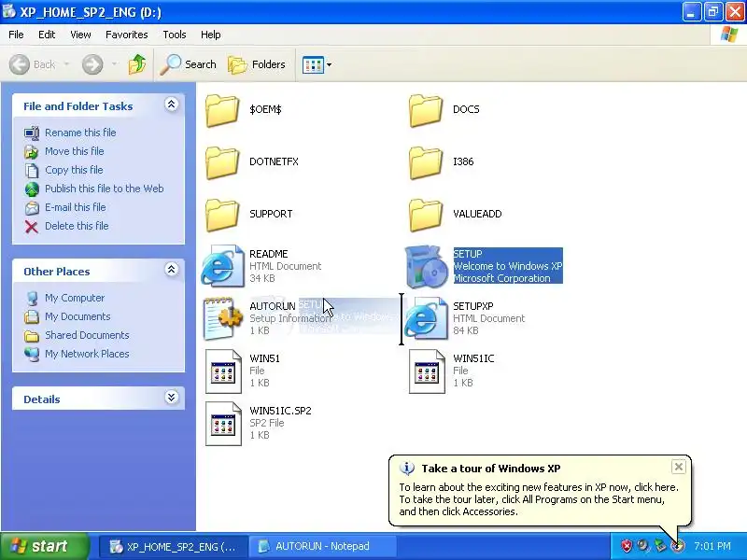
Task: Click Move this file link
Action: click(x=75, y=151)
